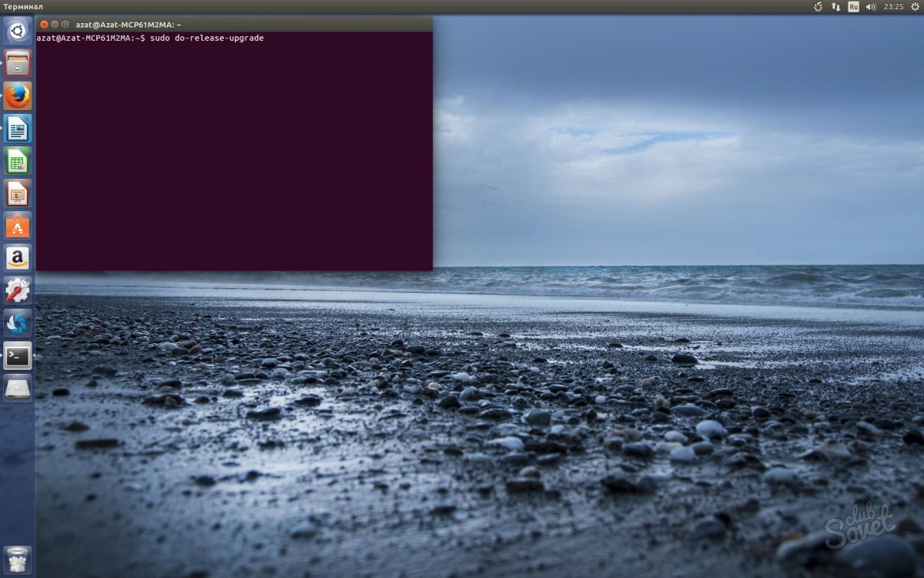Open Ubuntu Software Center

(17, 225)
